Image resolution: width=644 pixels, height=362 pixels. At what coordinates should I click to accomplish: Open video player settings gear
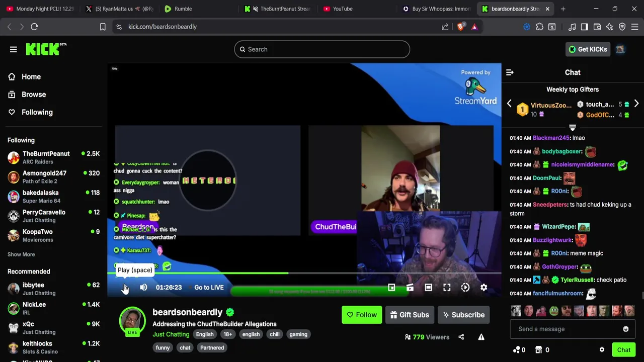(484, 288)
